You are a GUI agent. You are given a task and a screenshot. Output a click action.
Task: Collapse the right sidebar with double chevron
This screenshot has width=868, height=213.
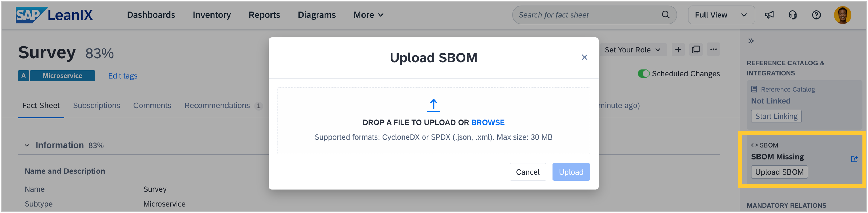coord(751,41)
